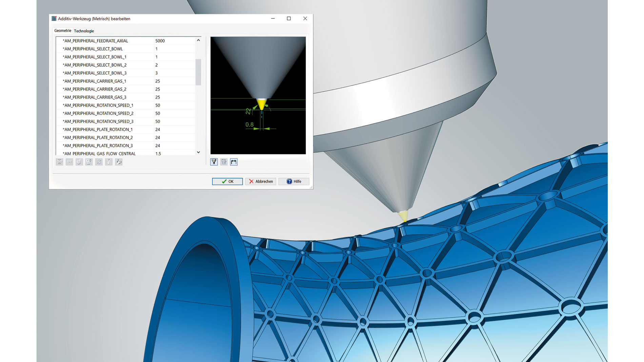Click the starburst icon in the parameter toolbar
Viewport: 644px width, 362px height.
click(59, 162)
